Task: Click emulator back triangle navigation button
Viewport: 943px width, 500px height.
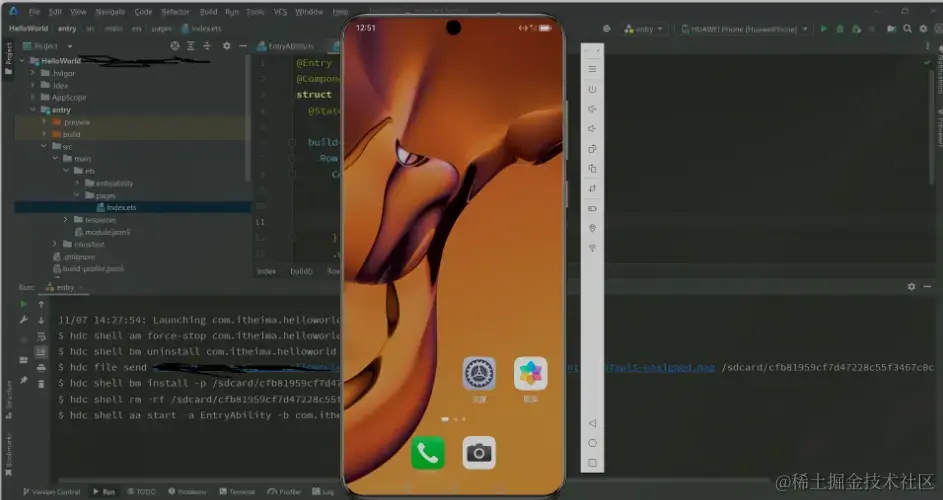Action: pos(592,423)
